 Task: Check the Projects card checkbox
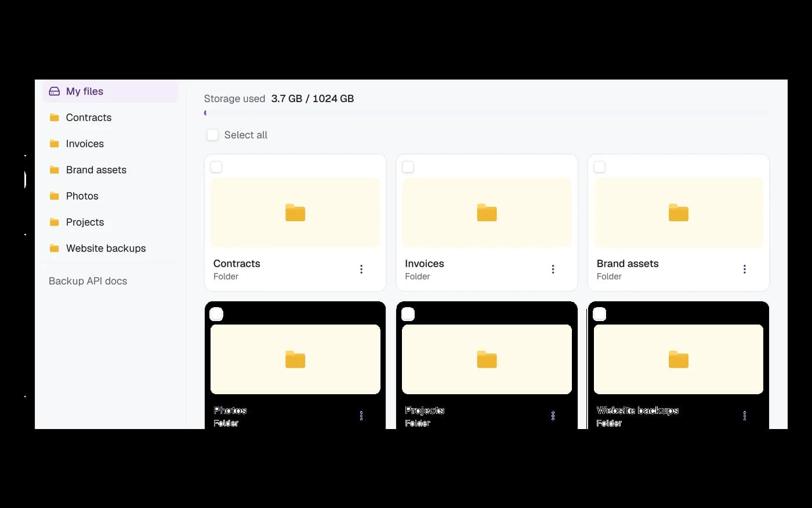coord(408,314)
